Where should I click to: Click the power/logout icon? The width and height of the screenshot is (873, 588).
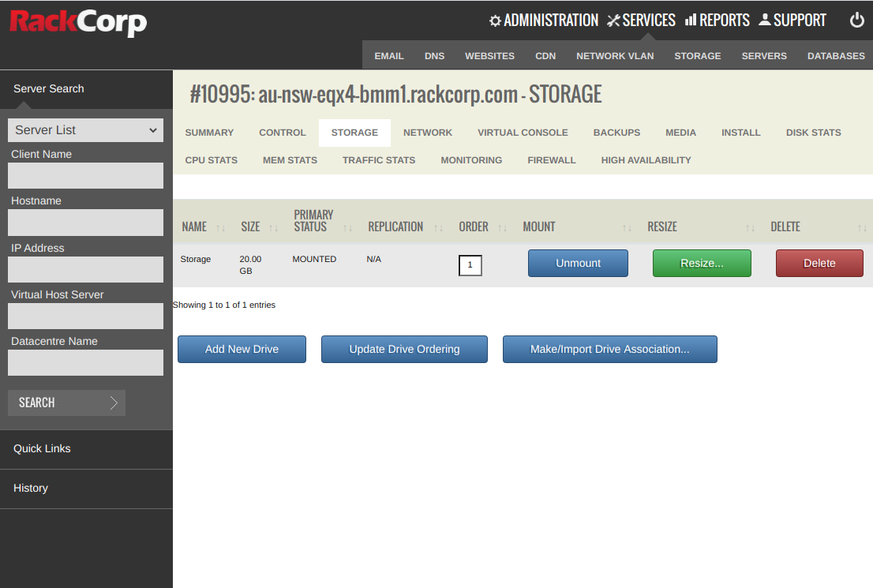[857, 20]
